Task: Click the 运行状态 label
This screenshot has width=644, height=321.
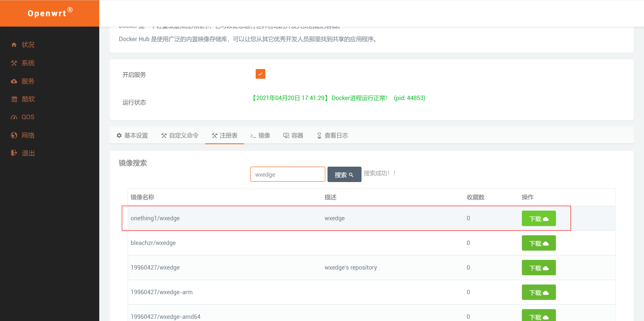Action: (134, 103)
